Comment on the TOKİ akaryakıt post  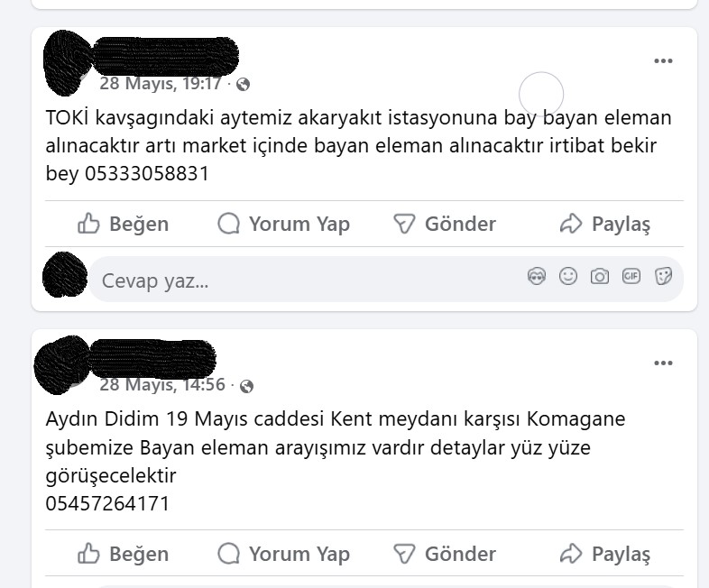point(283,224)
